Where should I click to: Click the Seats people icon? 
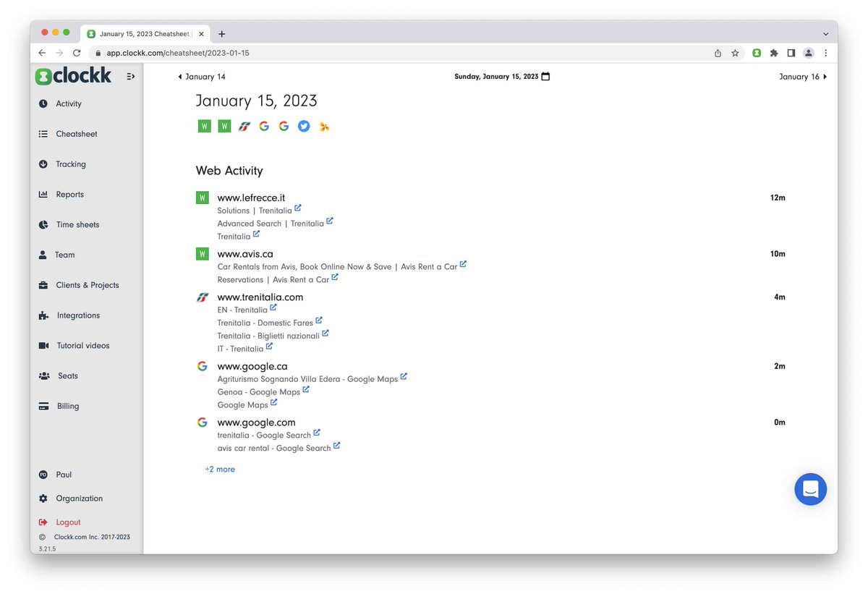coord(44,376)
